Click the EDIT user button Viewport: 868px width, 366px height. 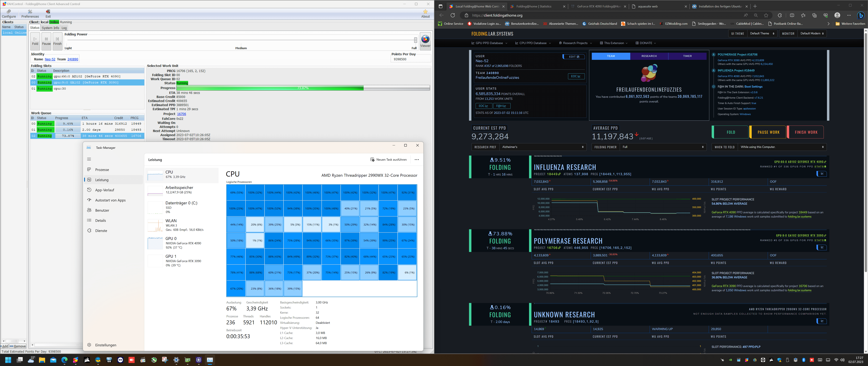point(573,57)
